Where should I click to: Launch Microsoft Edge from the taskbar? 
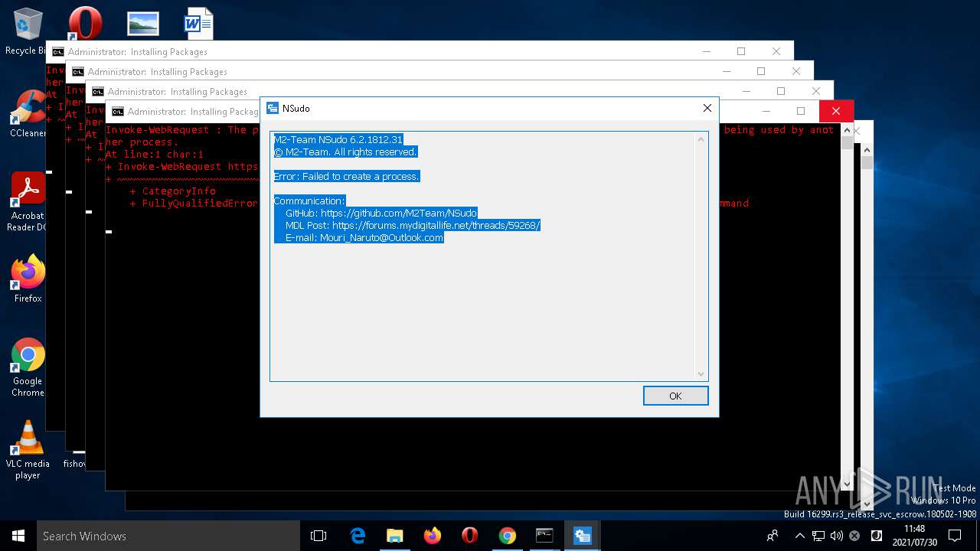coord(357,536)
